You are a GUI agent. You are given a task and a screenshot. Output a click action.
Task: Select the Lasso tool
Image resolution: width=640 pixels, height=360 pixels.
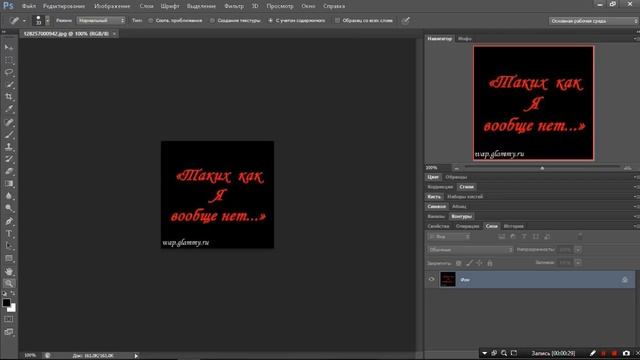(x=9, y=73)
